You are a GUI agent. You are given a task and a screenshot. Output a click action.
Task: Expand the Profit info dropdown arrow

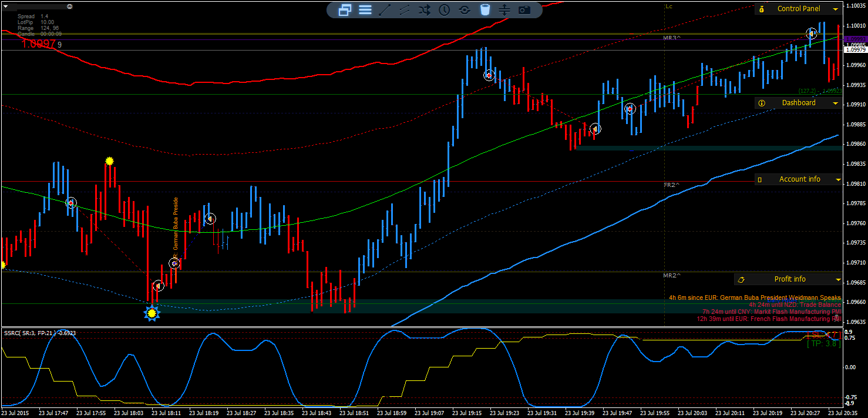tap(839, 279)
